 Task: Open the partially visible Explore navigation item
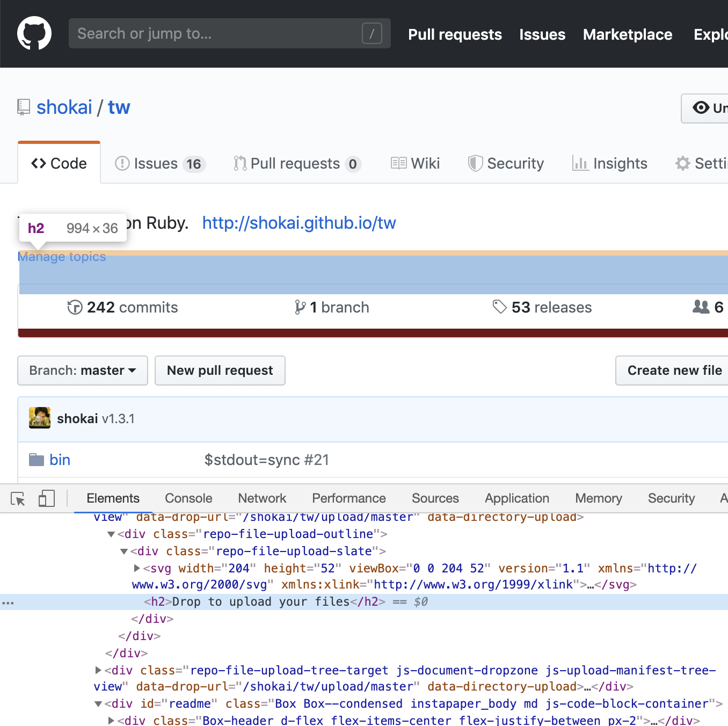[x=711, y=35]
